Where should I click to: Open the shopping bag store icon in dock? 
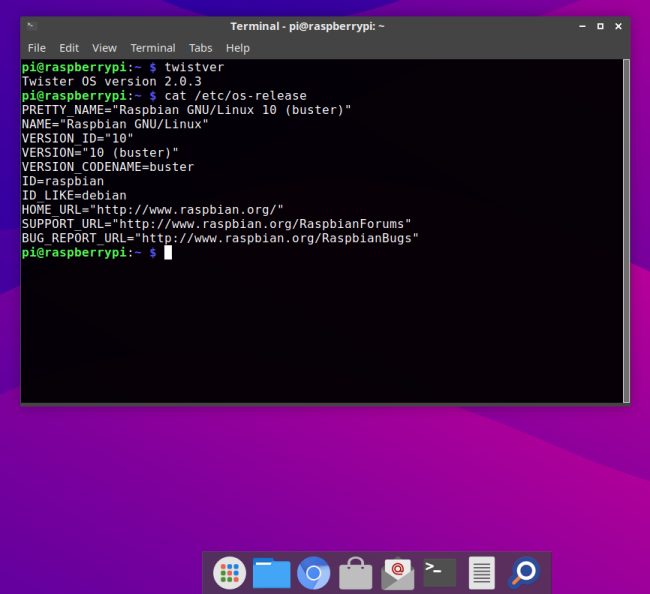point(356,573)
